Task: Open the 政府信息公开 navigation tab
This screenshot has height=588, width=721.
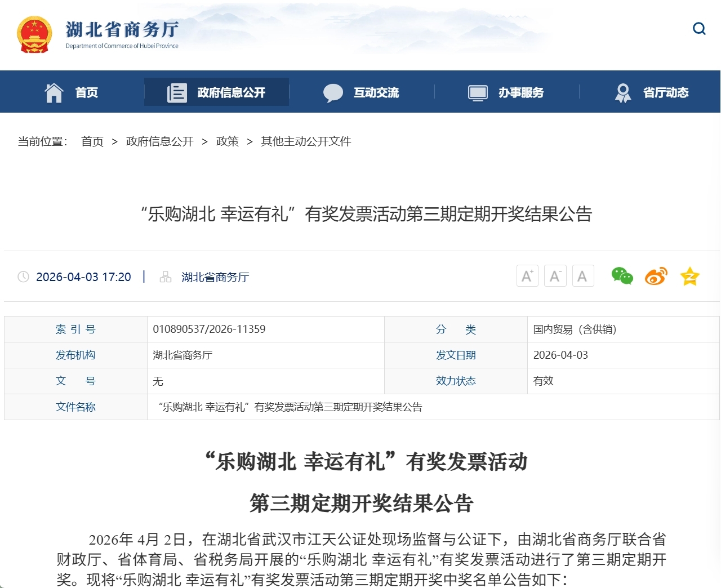Action: (x=231, y=92)
